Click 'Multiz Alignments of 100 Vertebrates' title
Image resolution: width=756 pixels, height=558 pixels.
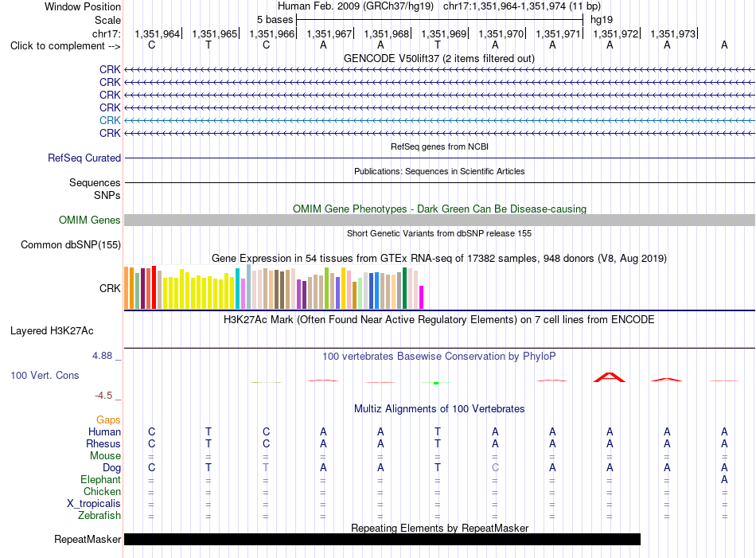click(x=439, y=409)
